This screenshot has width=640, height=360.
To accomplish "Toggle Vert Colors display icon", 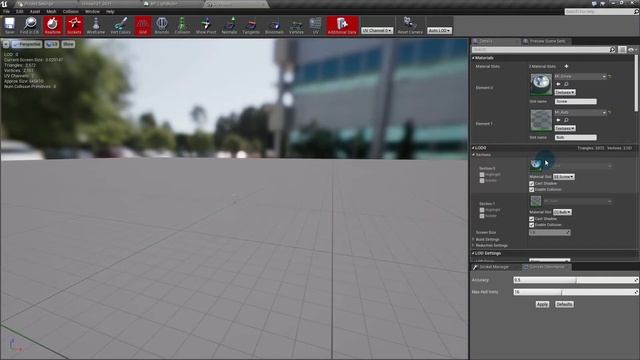I will (x=120, y=26).
